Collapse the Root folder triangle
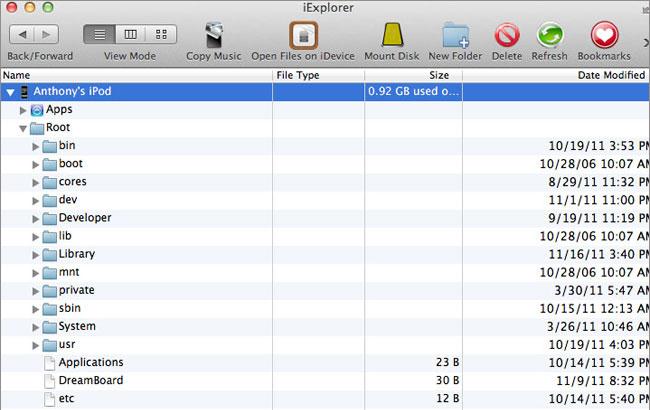Screen dimensions: 650x410 pyautogui.click(x=23, y=129)
